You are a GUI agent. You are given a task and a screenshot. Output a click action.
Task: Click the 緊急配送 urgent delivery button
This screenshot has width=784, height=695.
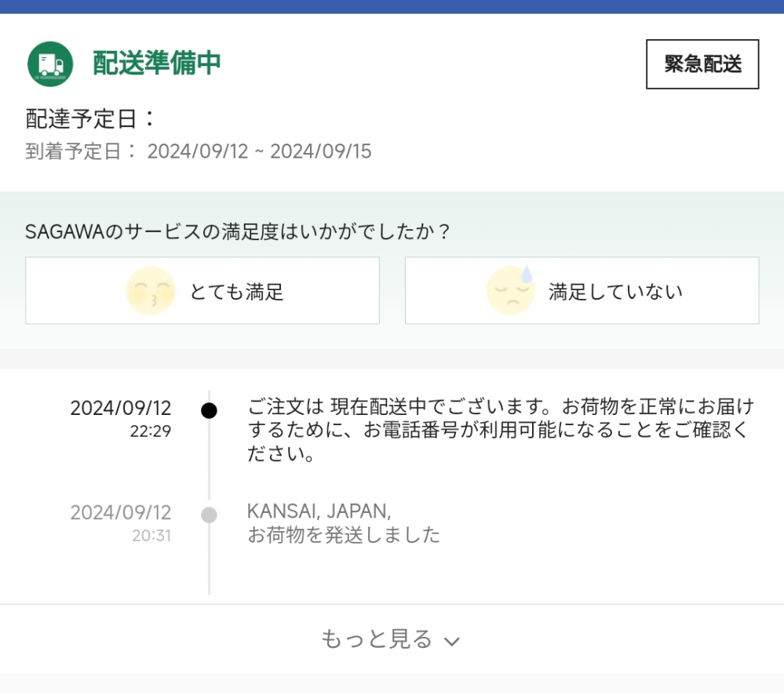click(702, 64)
